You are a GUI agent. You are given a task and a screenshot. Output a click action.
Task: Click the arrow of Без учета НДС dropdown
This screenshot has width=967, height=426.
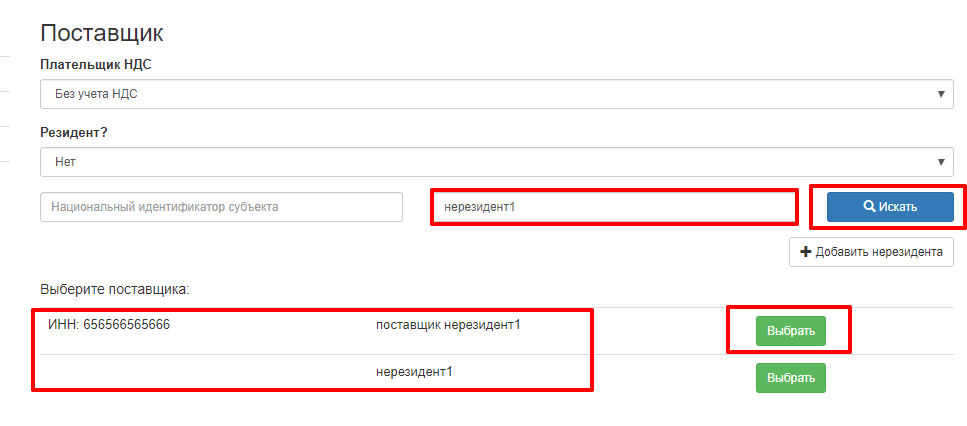[x=941, y=94]
